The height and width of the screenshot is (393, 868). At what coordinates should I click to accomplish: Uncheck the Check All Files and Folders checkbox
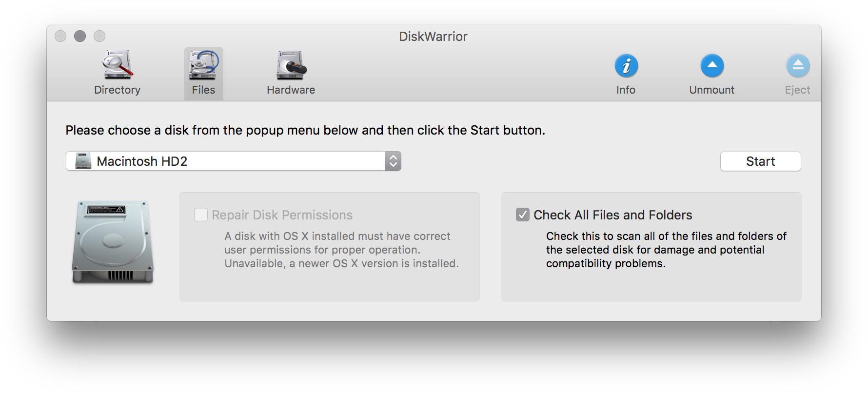[x=523, y=215]
